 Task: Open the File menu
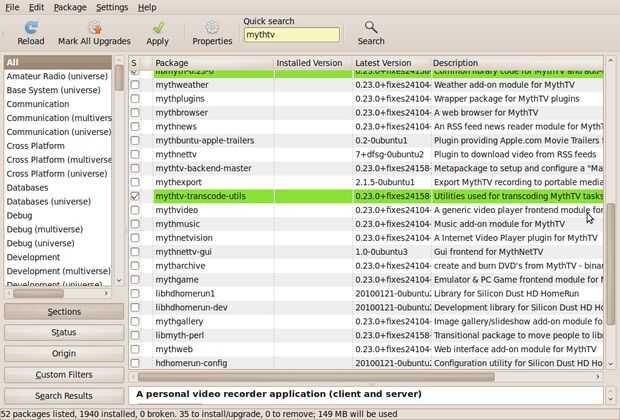coord(12,7)
